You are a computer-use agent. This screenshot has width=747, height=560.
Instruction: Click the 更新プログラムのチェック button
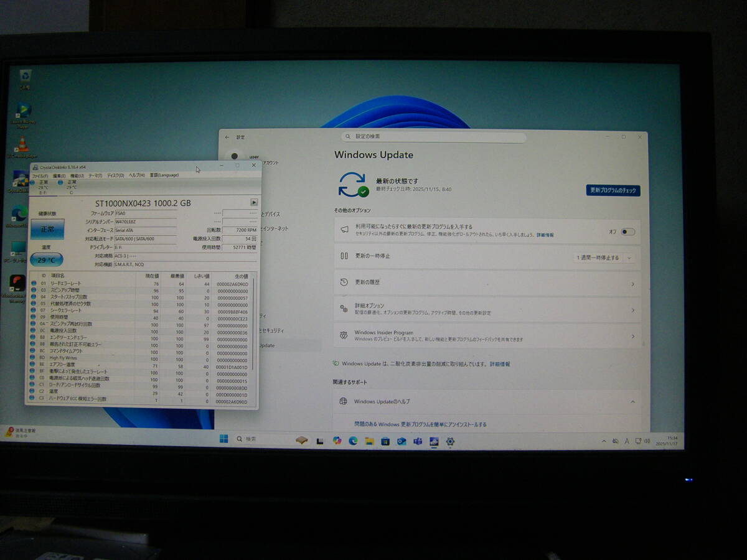614,191
